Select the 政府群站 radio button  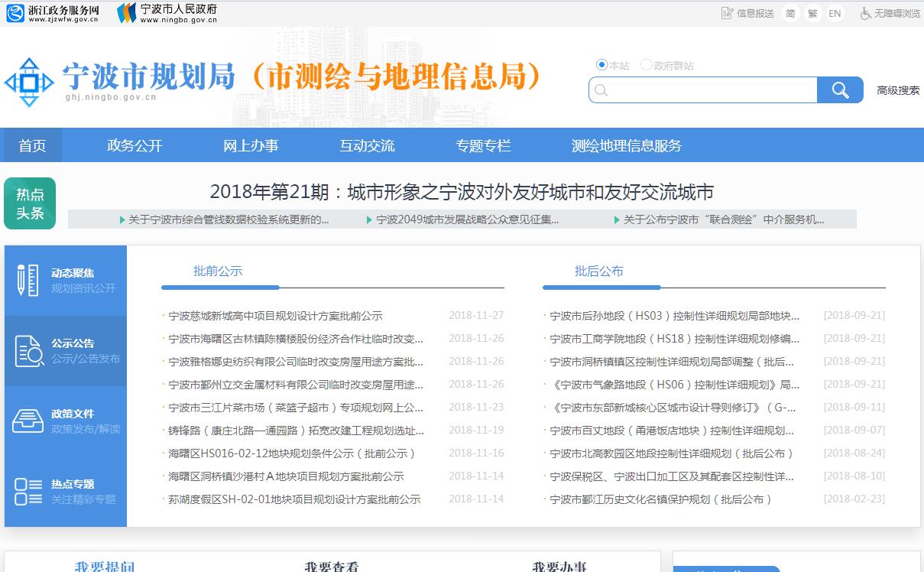pyautogui.click(x=647, y=65)
